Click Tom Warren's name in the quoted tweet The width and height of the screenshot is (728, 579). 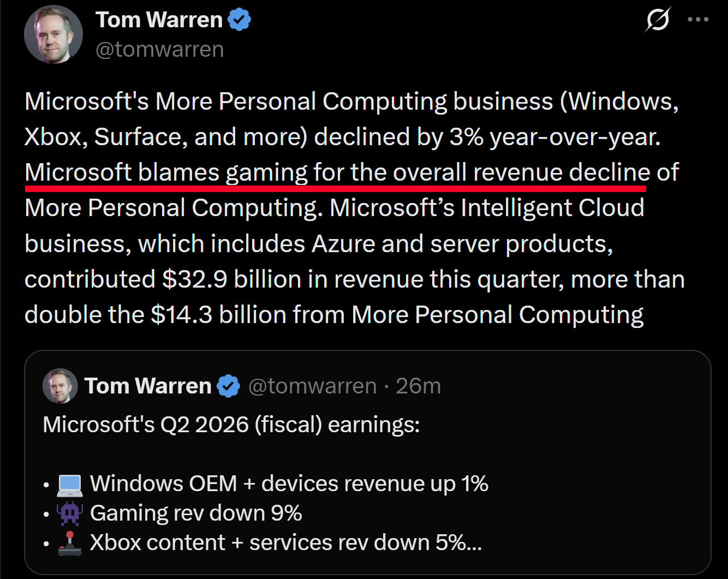pyautogui.click(x=147, y=386)
